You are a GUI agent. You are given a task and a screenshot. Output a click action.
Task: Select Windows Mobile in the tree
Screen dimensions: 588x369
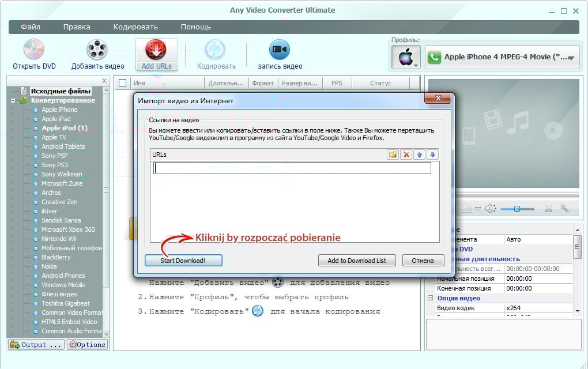click(63, 285)
